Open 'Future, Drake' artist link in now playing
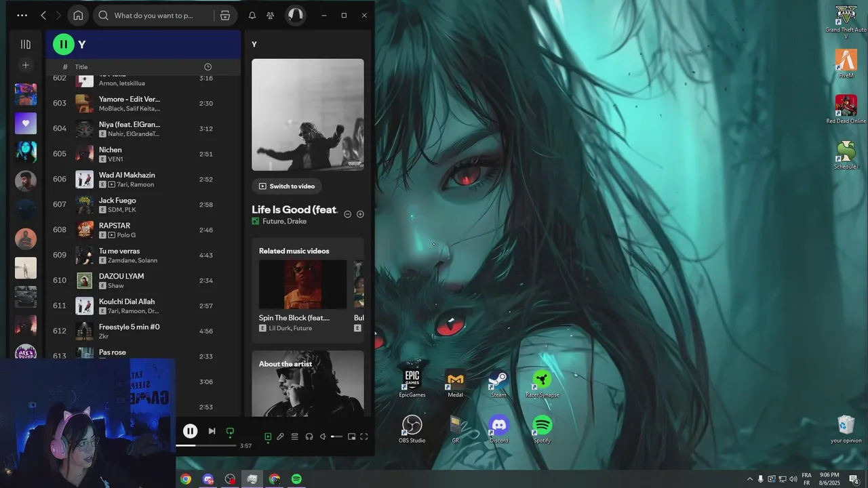This screenshot has height=488, width=868. tap(284, 221)
